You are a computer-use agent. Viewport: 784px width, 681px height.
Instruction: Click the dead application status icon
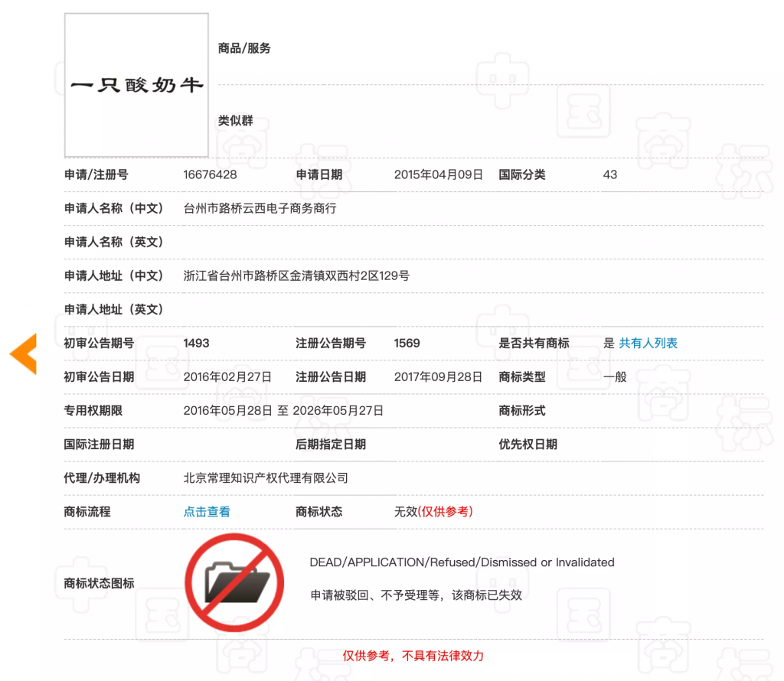(234, 582)
